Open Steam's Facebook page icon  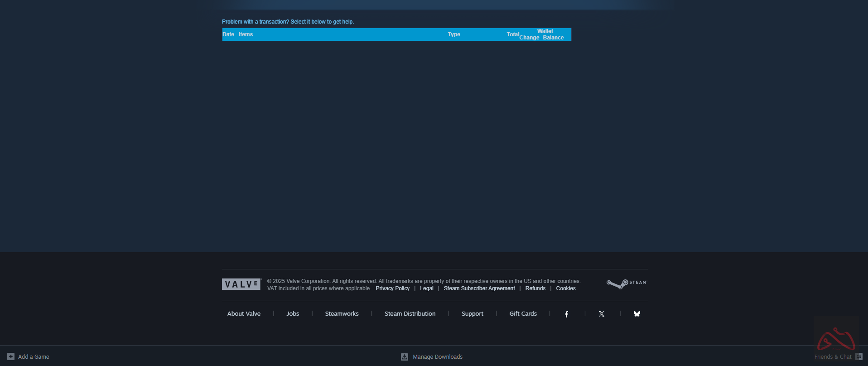coord(566,314)
